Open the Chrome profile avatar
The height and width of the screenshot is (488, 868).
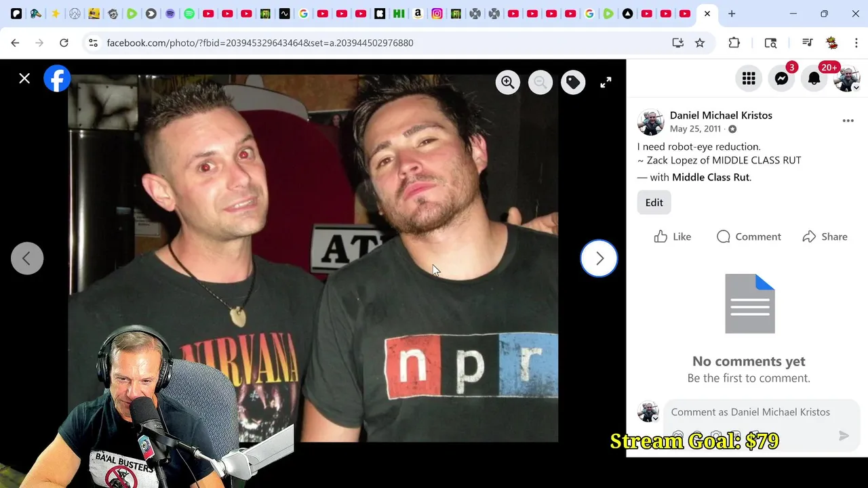[832, 43]
